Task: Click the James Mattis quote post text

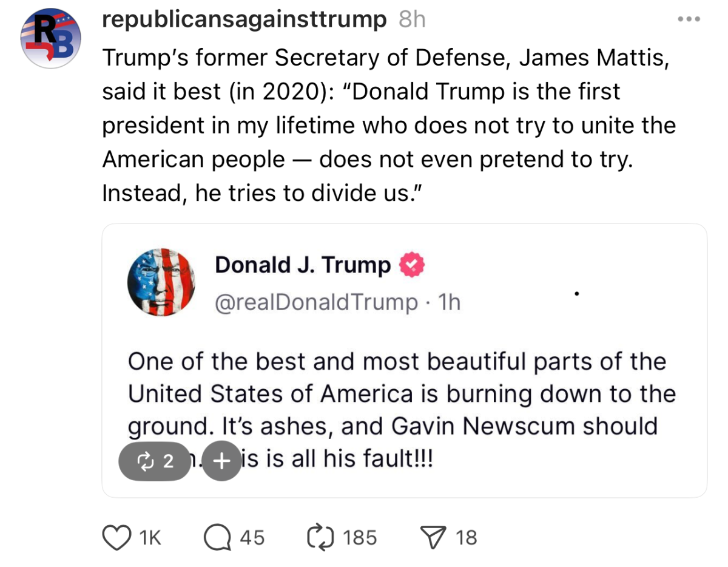Action: [x=388, y=126]
